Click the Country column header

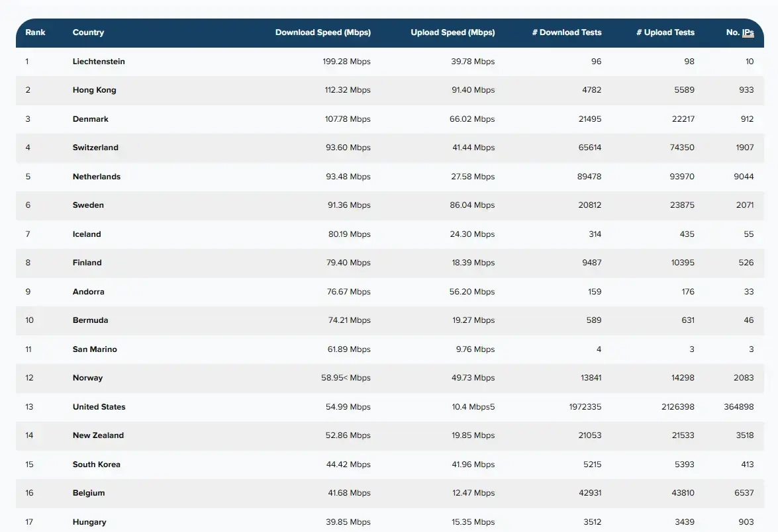pyautogui.click(x=88, y=32)
